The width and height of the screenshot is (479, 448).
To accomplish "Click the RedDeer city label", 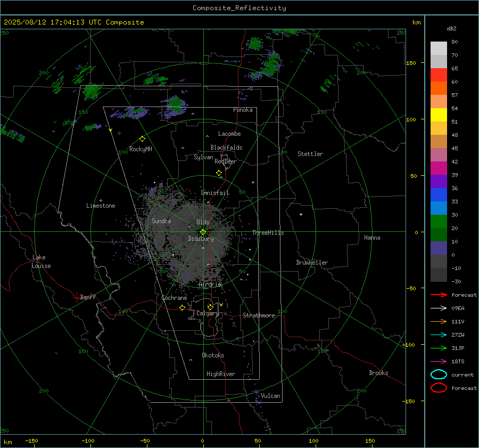I will [226, 161].
